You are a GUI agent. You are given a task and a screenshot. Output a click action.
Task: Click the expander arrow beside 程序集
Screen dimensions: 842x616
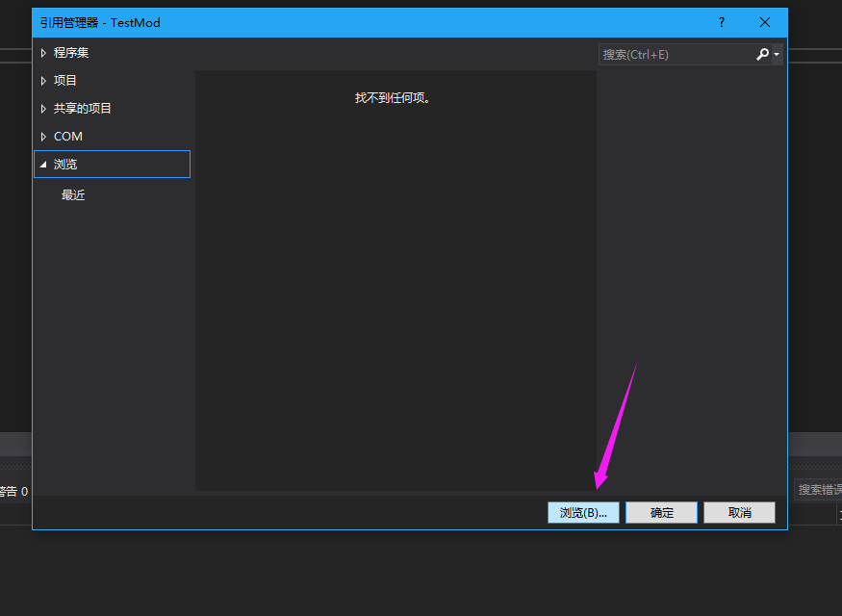click(42, 52)
